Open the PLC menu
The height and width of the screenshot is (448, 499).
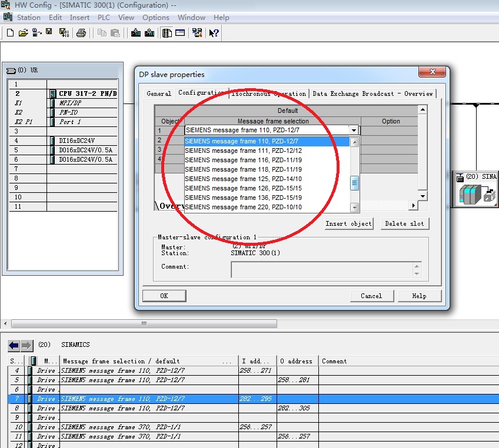pos(104,18)
